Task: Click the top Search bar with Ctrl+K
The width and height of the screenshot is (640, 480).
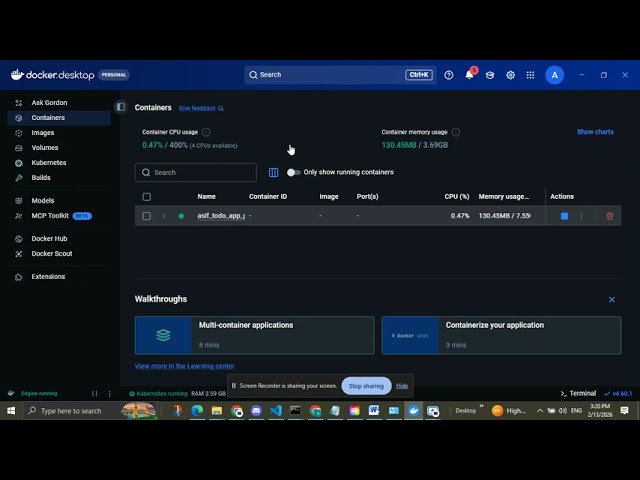Action: coord(340,75)
